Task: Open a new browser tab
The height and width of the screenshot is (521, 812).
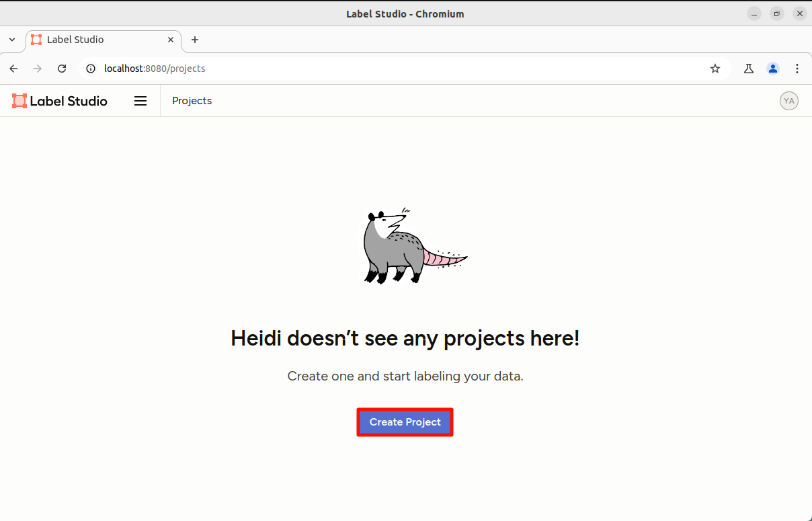Action: [195, 40]
